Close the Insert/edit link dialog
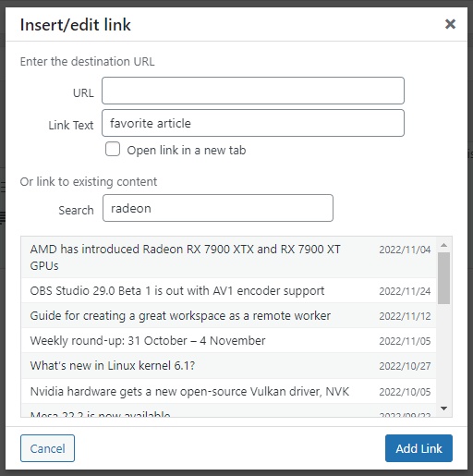473x476 pixels. click(450, 24)
